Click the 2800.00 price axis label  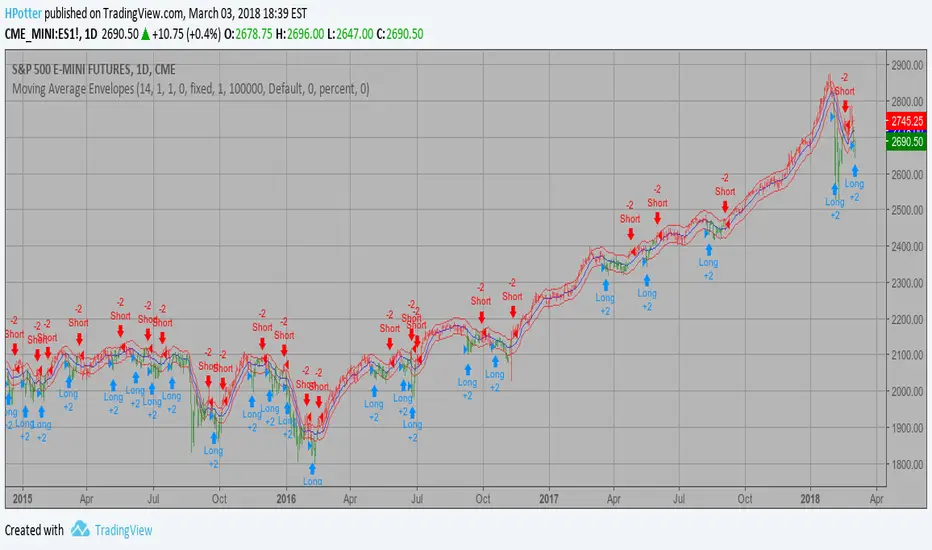[x=907, y=102]
